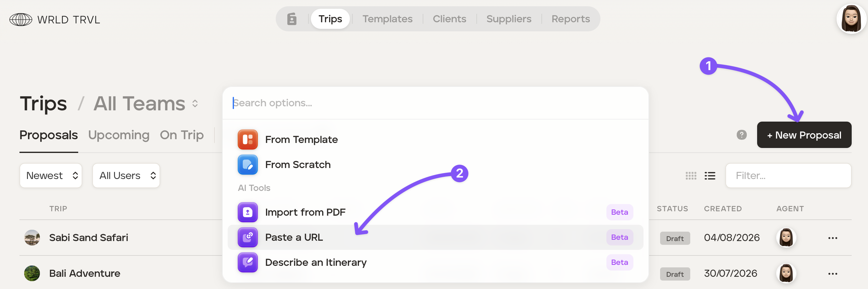Switch to the Upcoming tab

pos(119,135)
